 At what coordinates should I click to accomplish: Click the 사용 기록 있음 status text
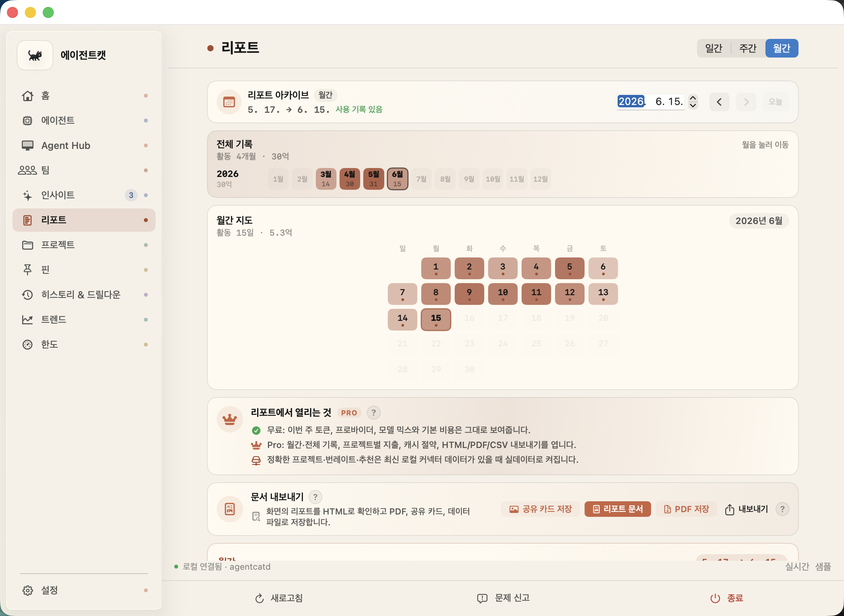click(359, 109)
